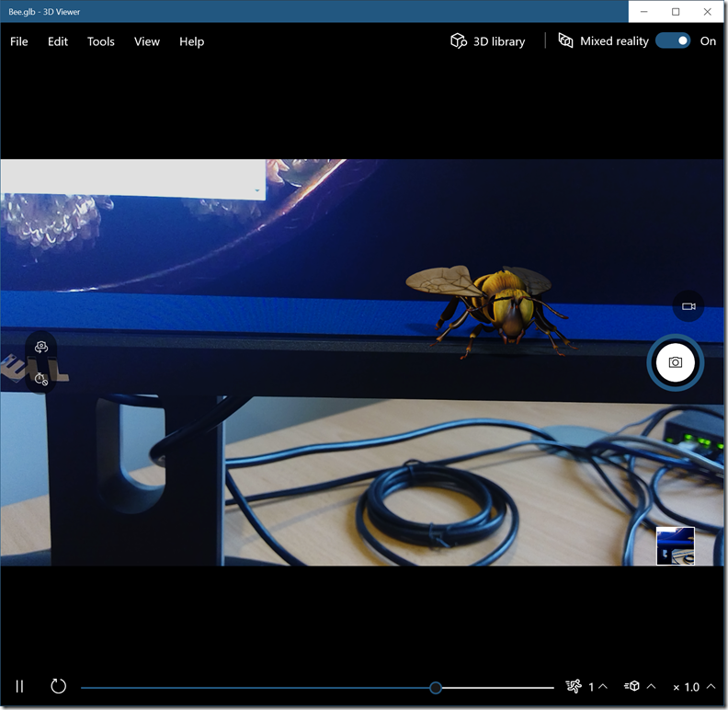Click the photo timer icon

click(41, 379)
